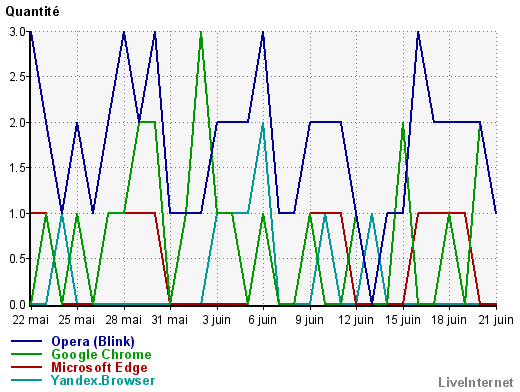
Task: Click the Opera (Blink) legend label
Action: (x=93, y=341)
